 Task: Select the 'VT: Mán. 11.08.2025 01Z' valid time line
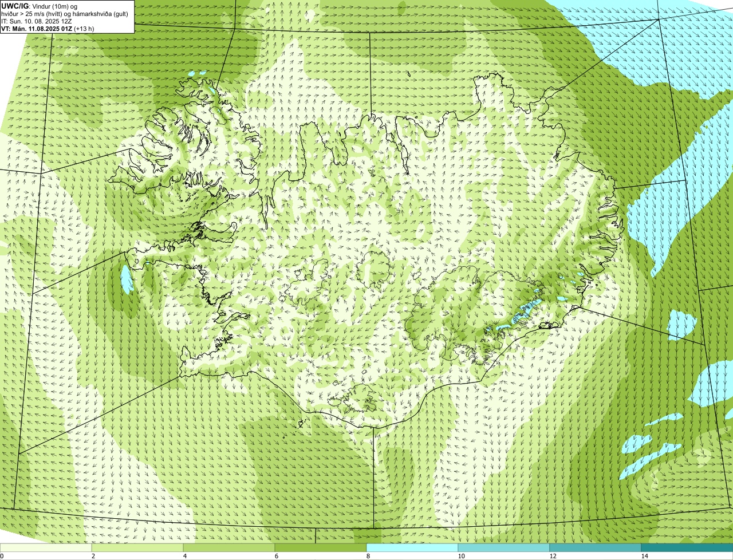pos(37,29)
